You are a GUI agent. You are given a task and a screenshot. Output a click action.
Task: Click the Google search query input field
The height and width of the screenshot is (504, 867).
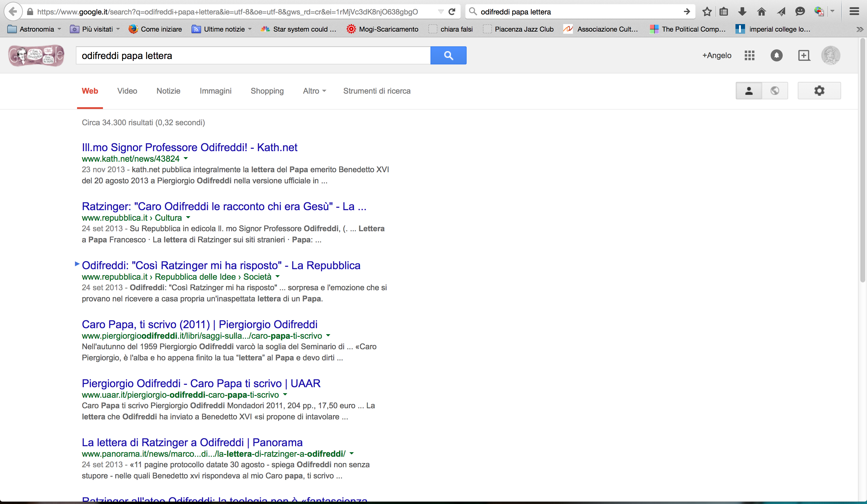click(x=253, y=55)
